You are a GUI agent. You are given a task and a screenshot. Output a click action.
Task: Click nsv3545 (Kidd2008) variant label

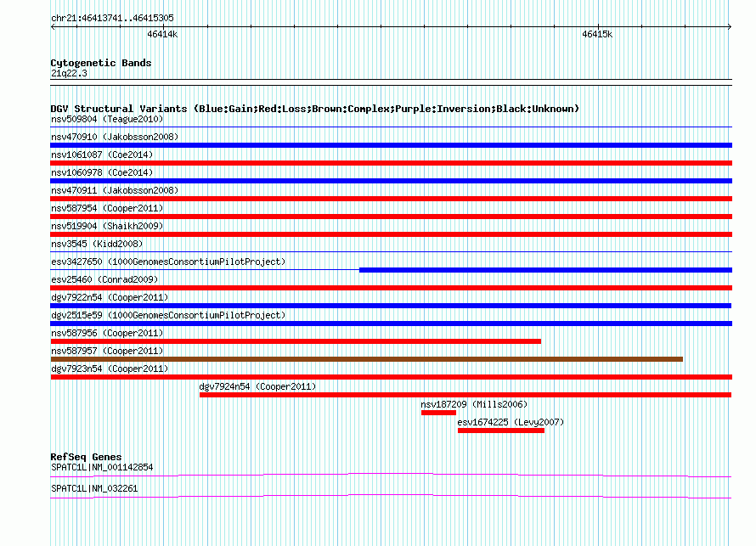point(97,245)
